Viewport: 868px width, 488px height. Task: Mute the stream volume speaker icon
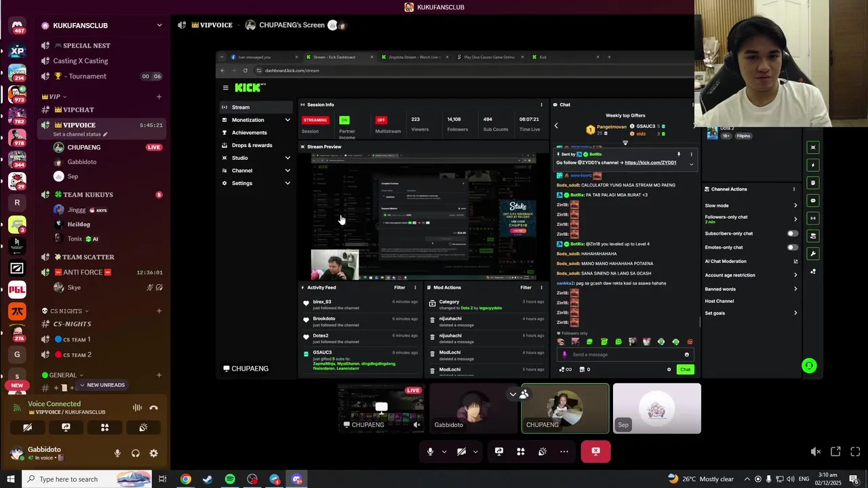point(816,451)
